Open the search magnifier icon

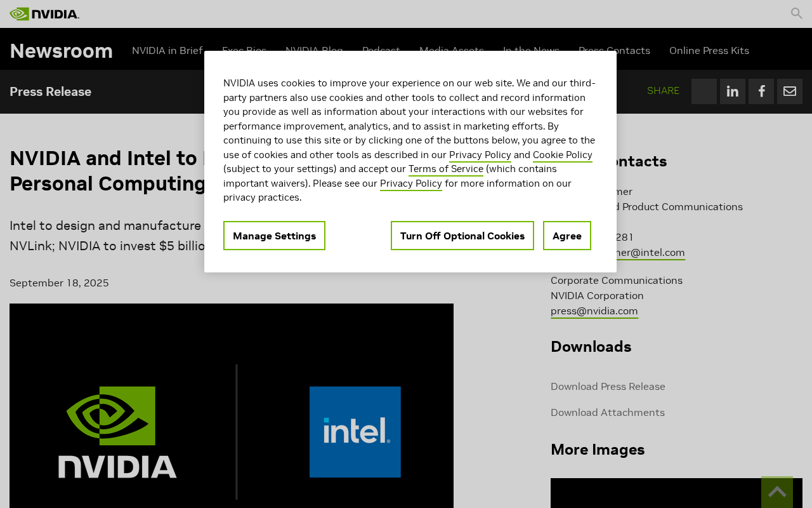[797, 13]
